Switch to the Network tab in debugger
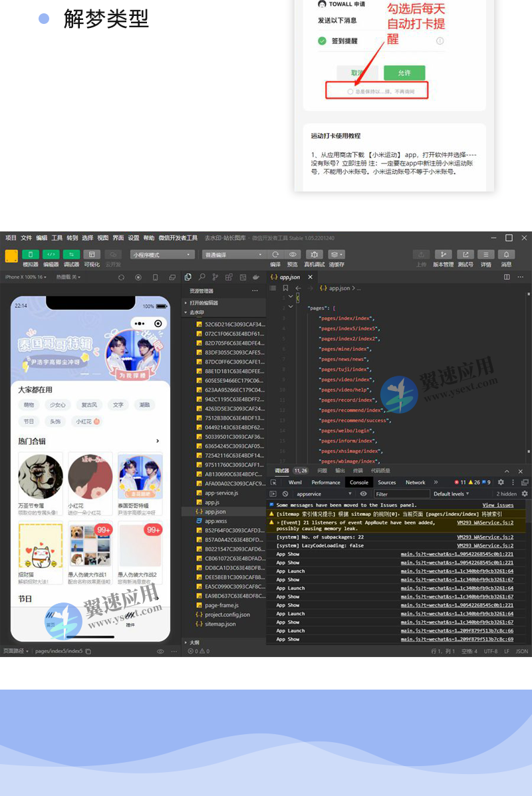 [x=415, y=482]
